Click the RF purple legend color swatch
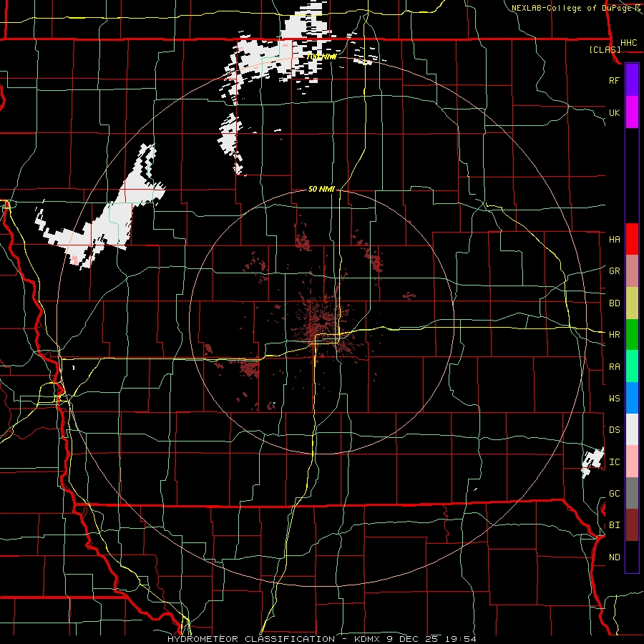This screenshot has height=644, width=644. (x=632, y=80)
